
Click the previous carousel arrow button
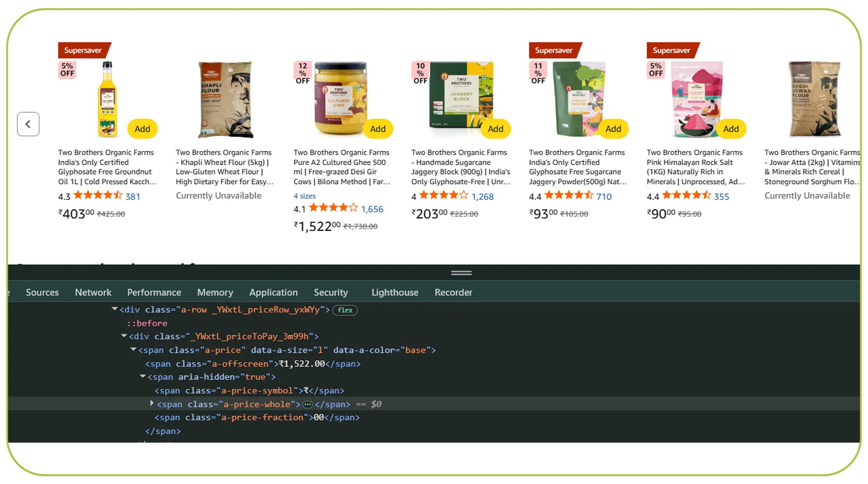point(28,124)
